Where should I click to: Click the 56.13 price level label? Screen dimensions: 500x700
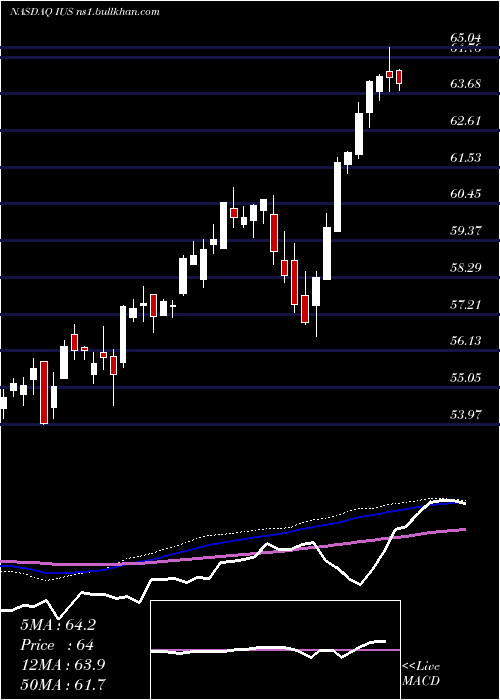coord(466,342)
